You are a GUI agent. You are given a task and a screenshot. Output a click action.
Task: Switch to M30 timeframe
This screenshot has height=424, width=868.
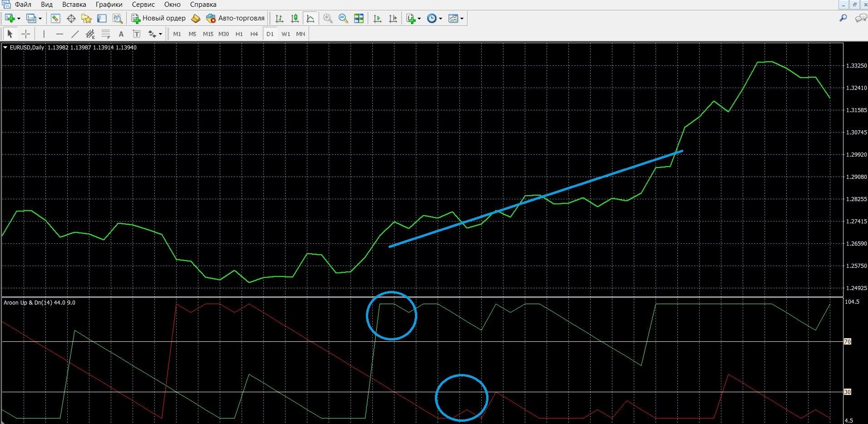click(223, 34)
